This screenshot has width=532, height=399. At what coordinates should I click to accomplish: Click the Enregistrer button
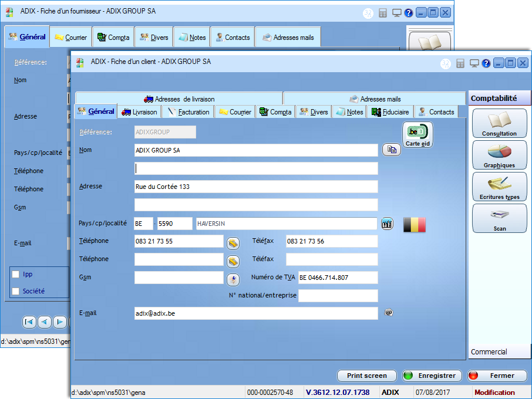point(432,376)
